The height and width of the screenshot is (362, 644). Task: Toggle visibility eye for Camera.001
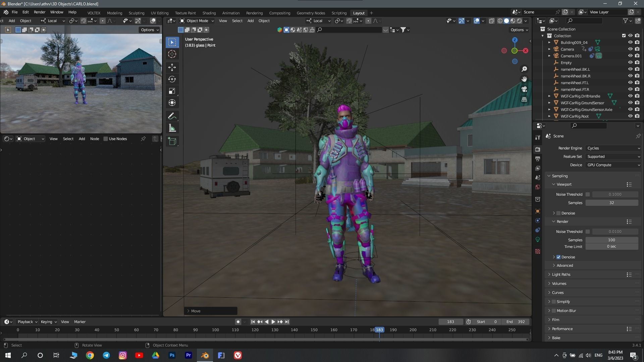point(630,56)
